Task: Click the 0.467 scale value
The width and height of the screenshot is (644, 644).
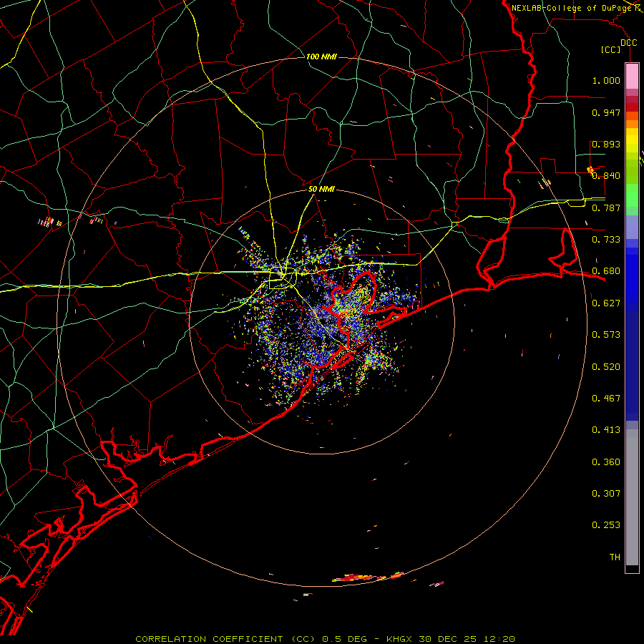Action: point(606,399)
